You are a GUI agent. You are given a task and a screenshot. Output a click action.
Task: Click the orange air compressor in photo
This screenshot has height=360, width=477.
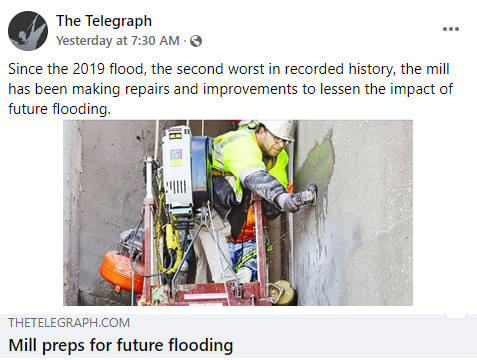click(122, 271)
